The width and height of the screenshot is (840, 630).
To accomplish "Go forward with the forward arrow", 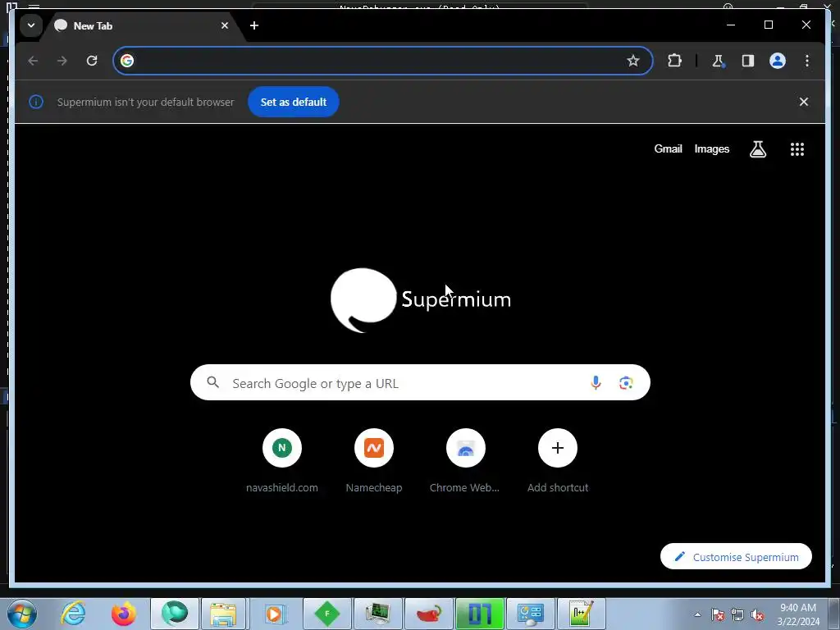I will click(x=62, y=61).
